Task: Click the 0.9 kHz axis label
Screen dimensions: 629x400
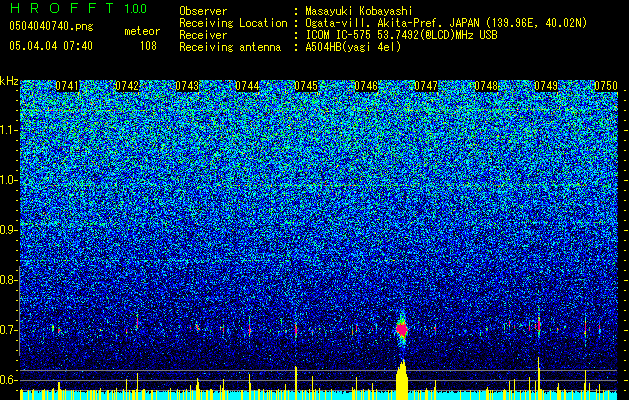Action: pyautogui.click(x=7, y=230)
